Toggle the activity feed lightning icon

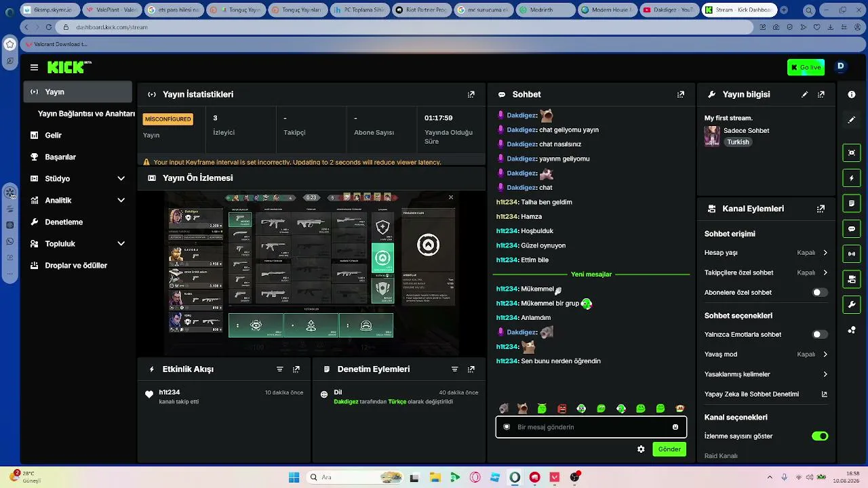click(852, 178)
